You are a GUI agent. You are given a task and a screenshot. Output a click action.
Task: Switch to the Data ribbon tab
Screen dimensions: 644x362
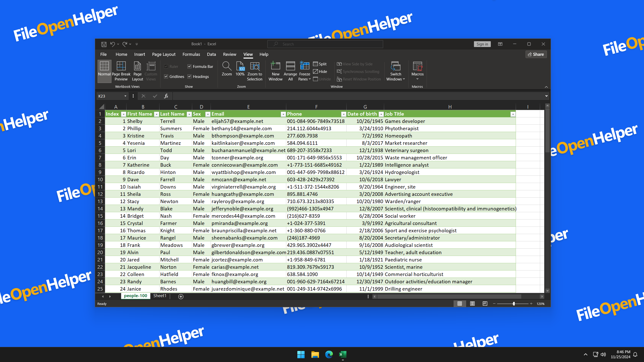pos(211,54)
